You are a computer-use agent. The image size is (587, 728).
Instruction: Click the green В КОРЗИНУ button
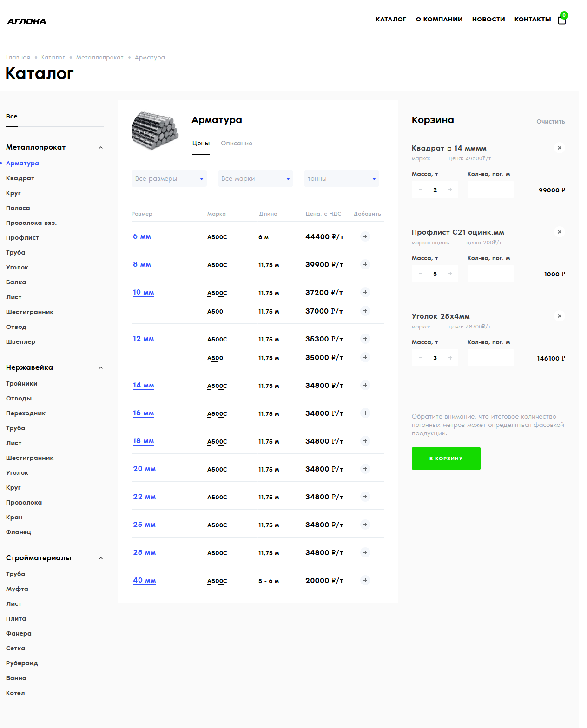pyautogui.click(x=446, y=459)
